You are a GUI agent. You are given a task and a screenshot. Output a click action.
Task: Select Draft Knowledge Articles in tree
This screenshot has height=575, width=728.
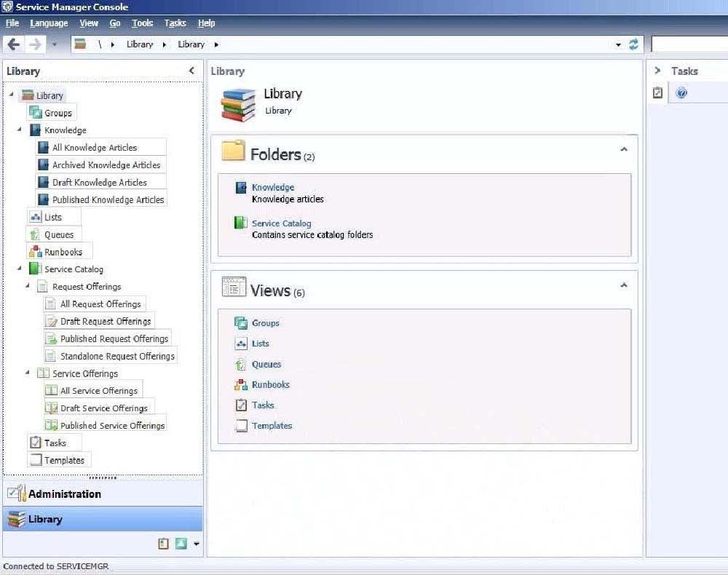(99, 183)
